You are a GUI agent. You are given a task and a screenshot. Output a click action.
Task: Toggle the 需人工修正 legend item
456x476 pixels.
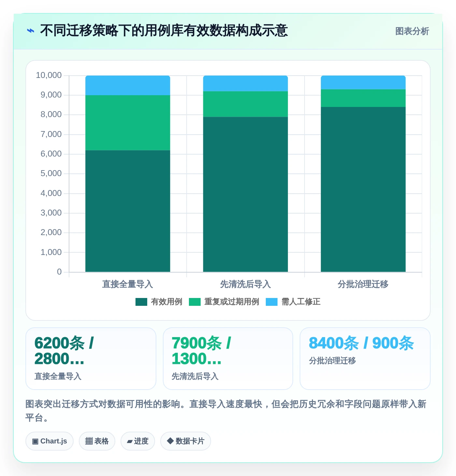pyautogui.click(x=293, y=302)
